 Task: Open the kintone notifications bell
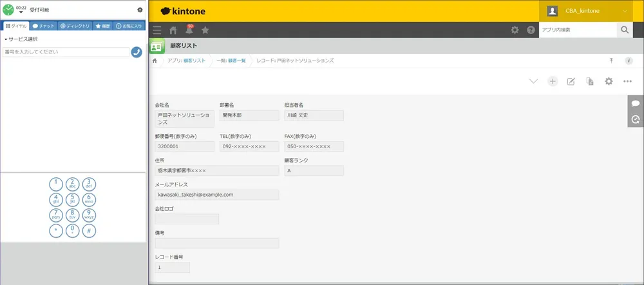point(189,30)
